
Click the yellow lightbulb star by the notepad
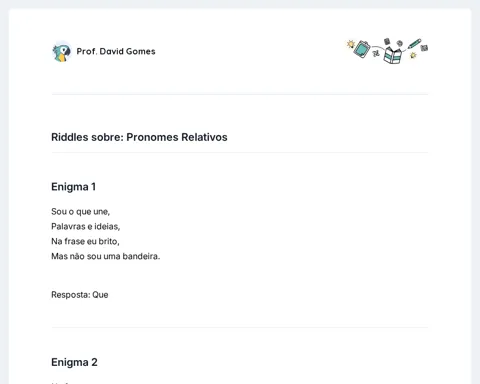350,44
